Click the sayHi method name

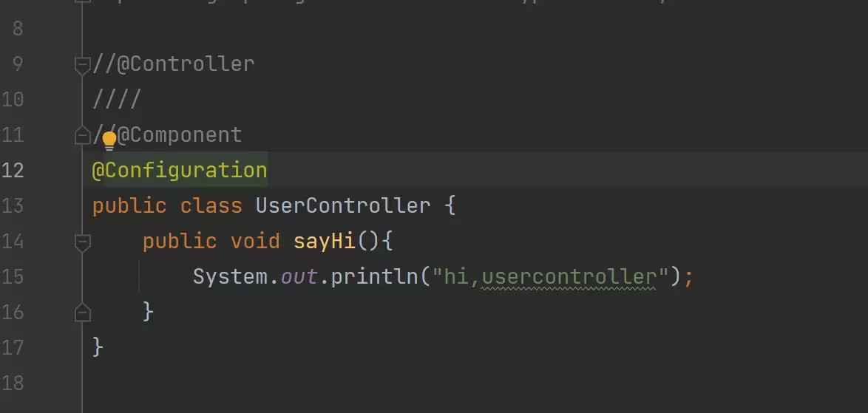pos(325,241)
